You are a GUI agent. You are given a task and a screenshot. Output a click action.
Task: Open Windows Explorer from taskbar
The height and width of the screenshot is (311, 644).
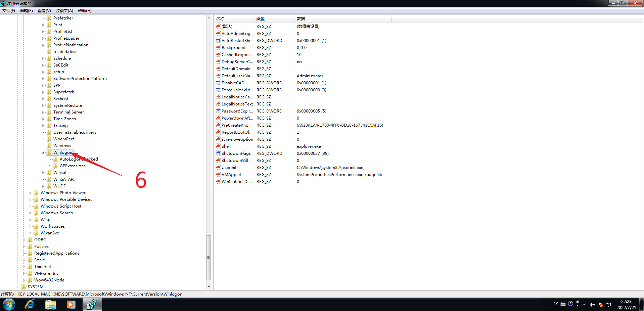point(51,305)
